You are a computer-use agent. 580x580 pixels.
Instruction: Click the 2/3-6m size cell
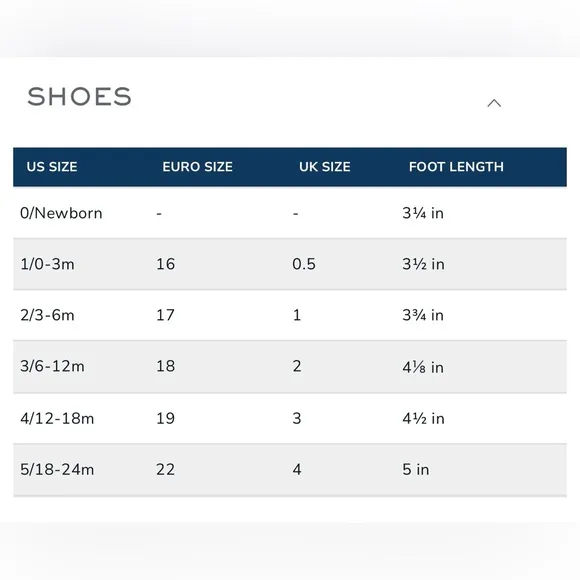(47, 315)
